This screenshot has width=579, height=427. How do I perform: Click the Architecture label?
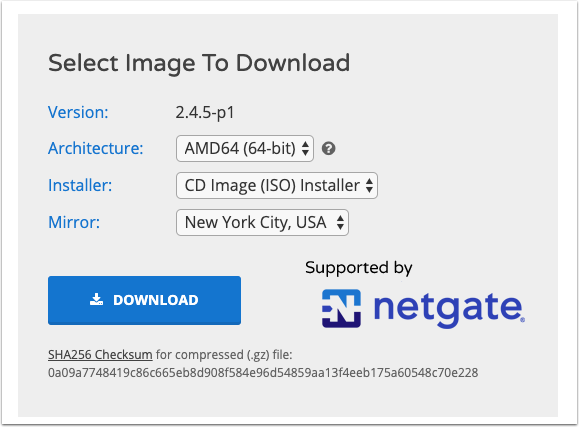(96, 148)
